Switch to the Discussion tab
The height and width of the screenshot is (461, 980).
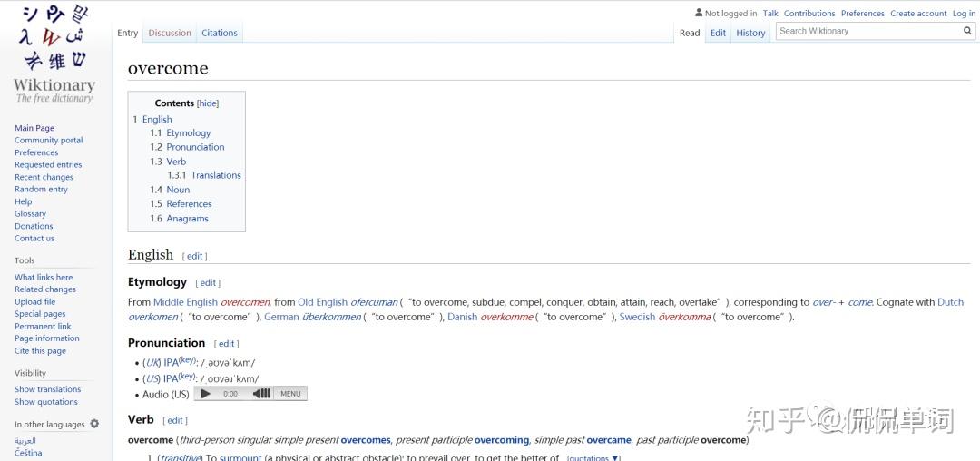(170, 33)
